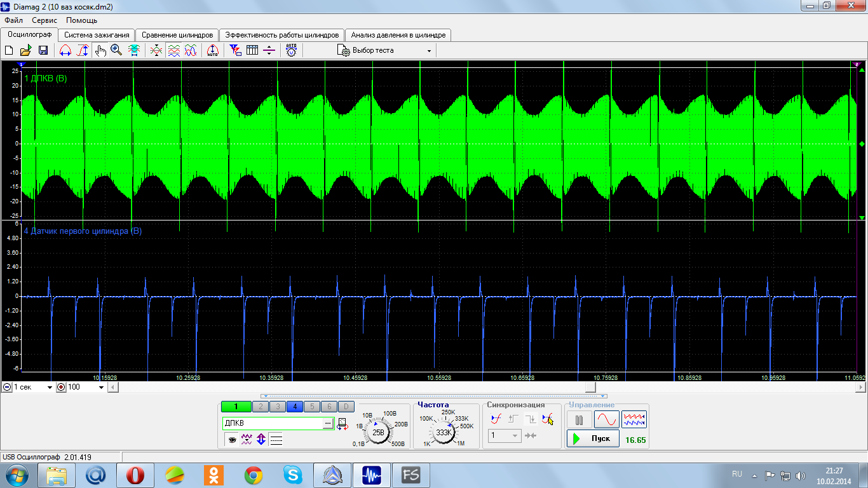Click the purple waveform filter icon

(247, 439)
